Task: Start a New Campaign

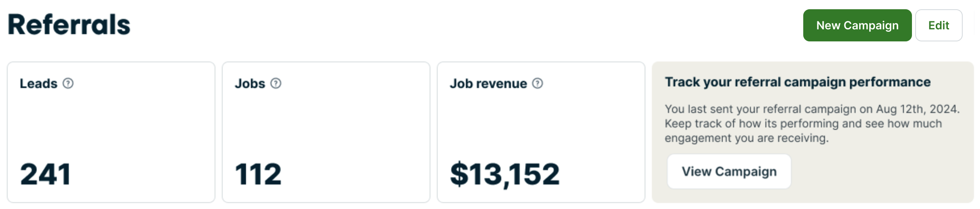Action: [857, 25]
